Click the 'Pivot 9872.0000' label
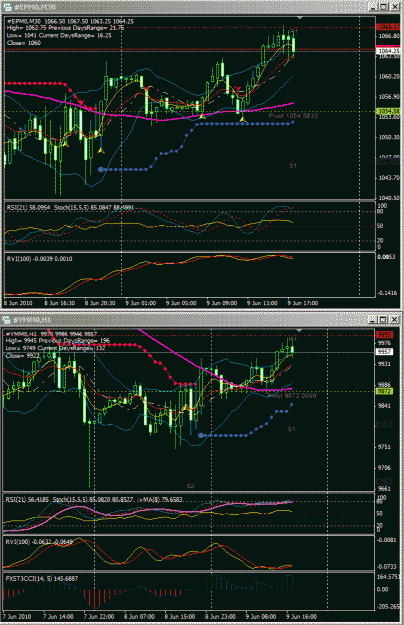404x625 pixels. [292, 395]
